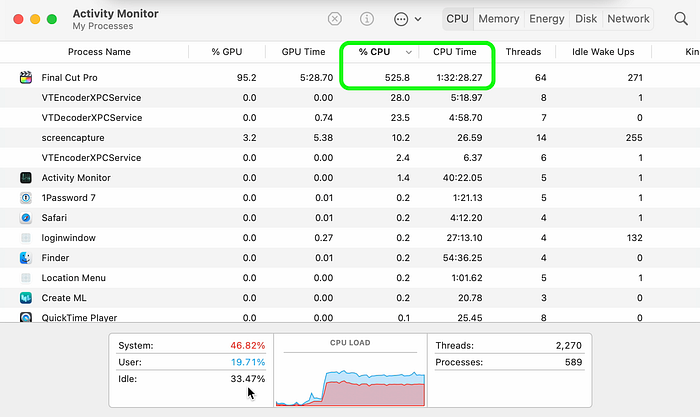The image size is (700, 417).
Task: Click the 19.71% User value
Action: click(x=248, y=362)
